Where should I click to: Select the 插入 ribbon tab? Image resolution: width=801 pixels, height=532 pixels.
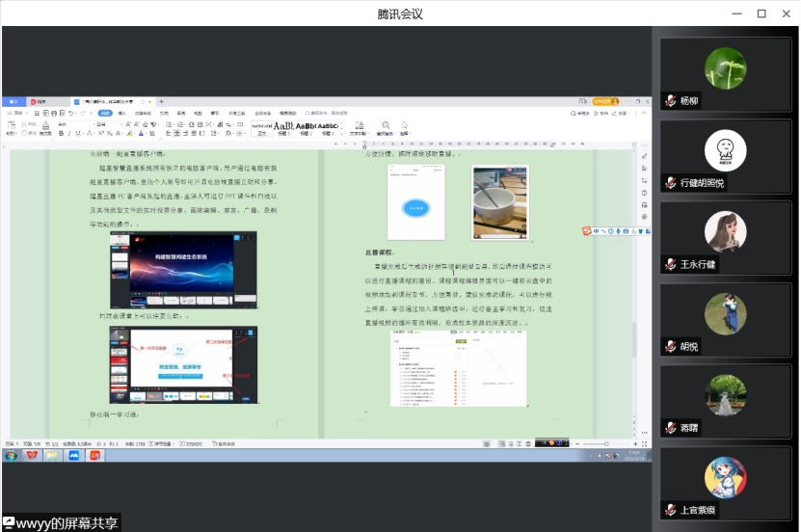(x=121, y=113)
